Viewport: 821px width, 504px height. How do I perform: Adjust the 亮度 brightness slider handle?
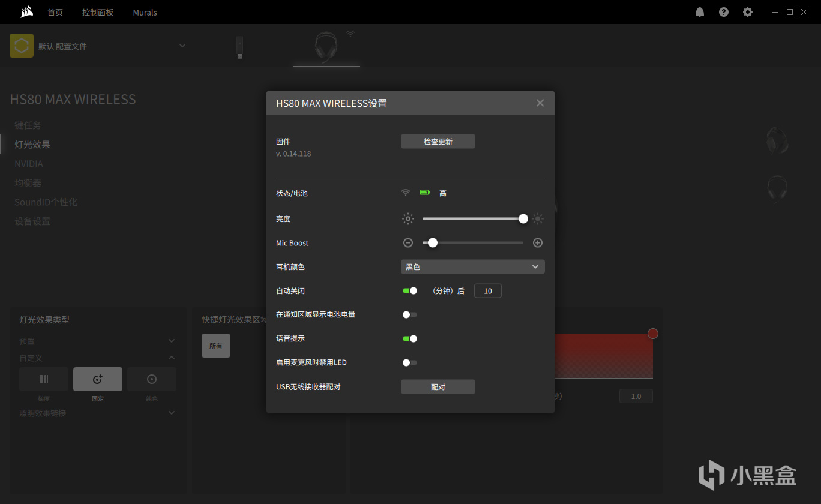(523, 219)
